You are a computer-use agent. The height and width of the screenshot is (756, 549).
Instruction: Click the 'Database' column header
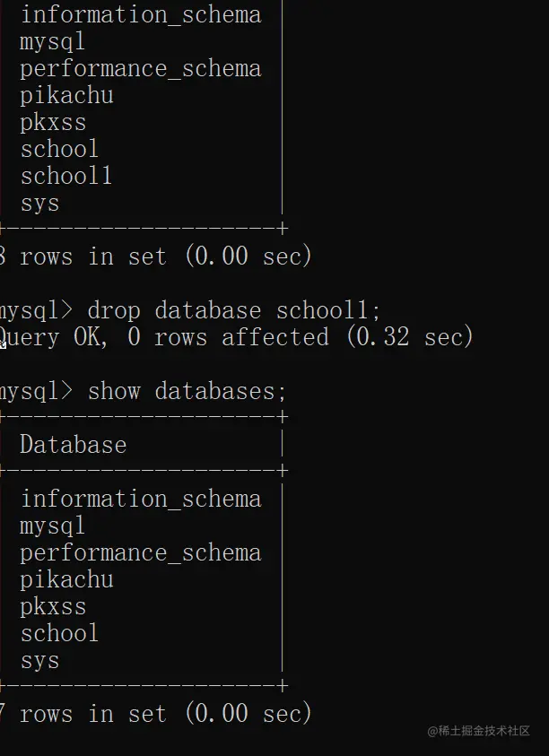pyautogui.click(x=74, y=445)
